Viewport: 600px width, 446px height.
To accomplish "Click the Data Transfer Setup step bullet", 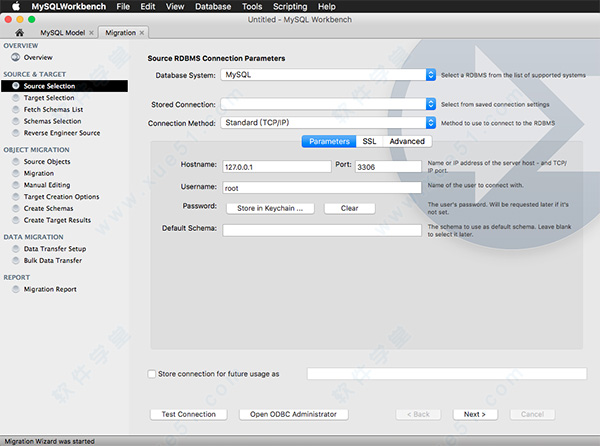I will point(16,249).
